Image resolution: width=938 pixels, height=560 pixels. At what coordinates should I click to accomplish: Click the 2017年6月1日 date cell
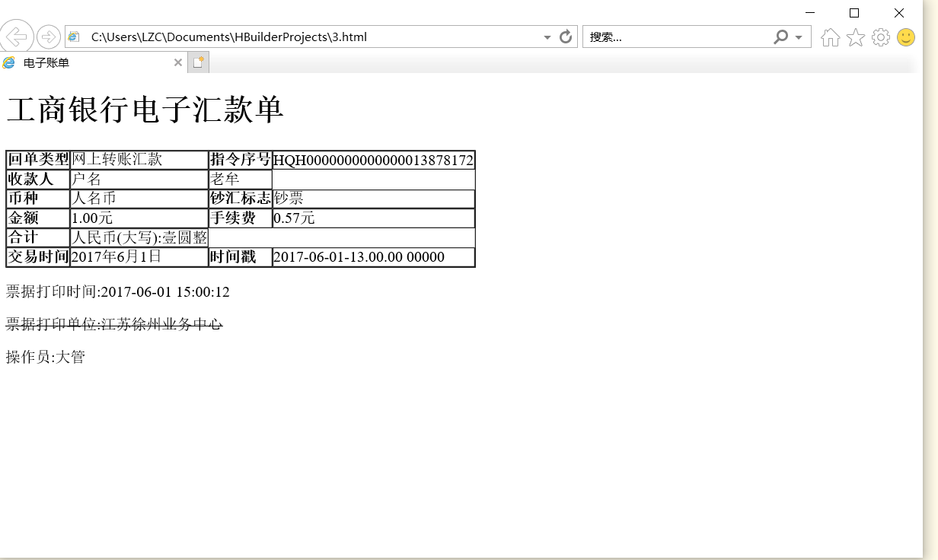(x=139, y=257)
